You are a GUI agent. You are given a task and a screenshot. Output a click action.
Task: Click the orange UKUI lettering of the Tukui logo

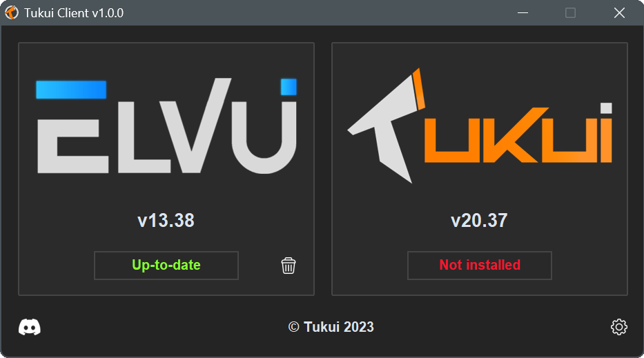(x=518, y=132)
